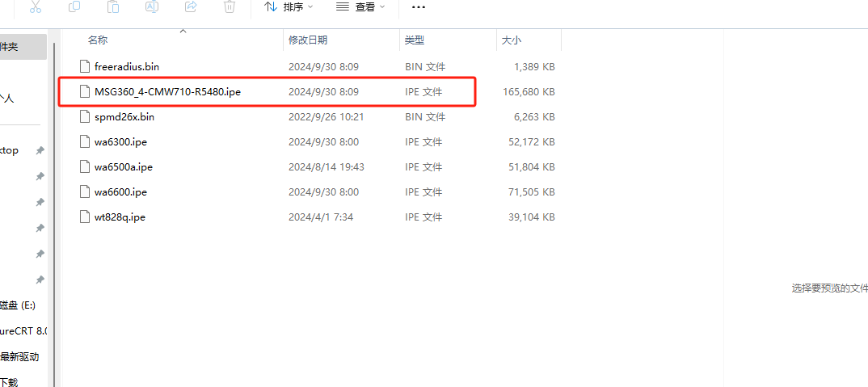The image size is (868, 387).
Task: Click the Paste clipboard icon
Action: (112, 6)
